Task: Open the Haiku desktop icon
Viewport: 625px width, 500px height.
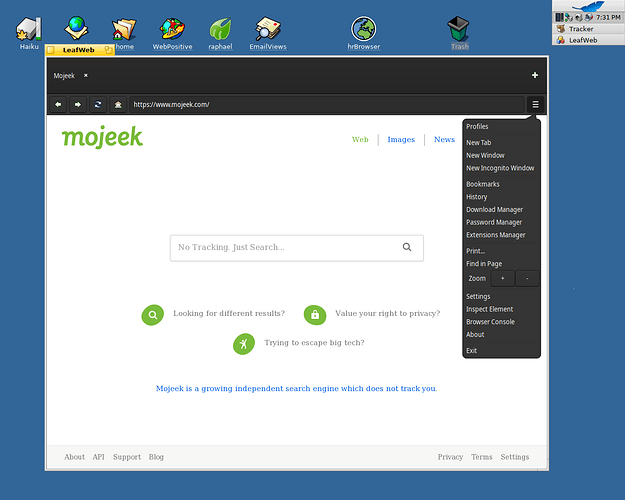Action: (29, 33)
